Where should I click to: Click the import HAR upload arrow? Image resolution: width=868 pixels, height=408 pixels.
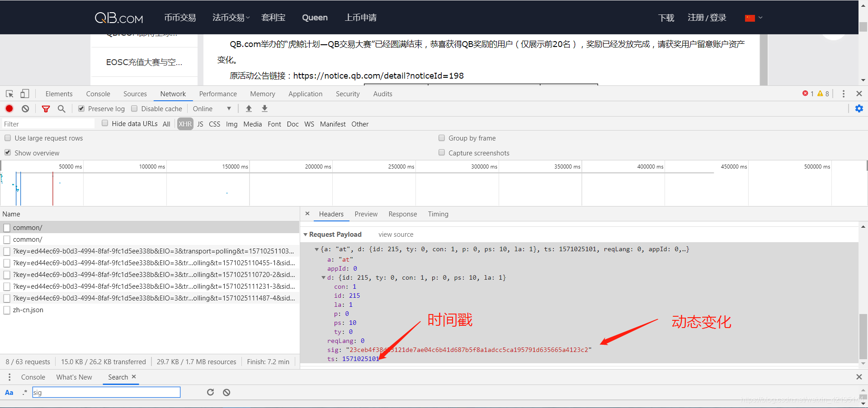[249, 108]
